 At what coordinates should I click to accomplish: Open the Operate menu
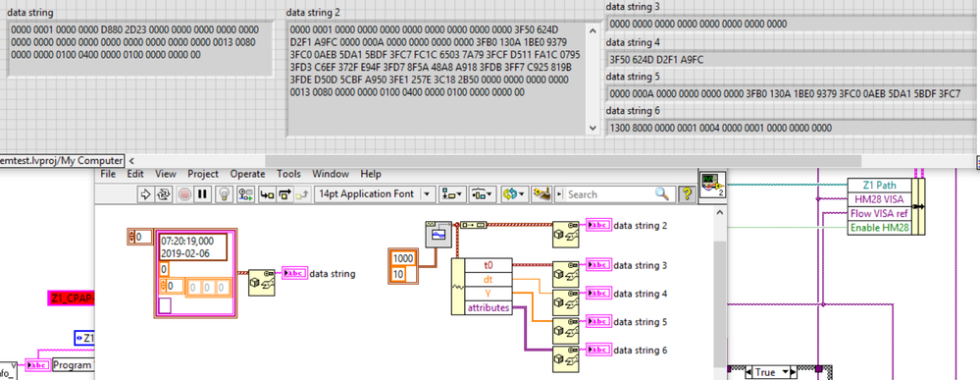[x=247, y=174]
